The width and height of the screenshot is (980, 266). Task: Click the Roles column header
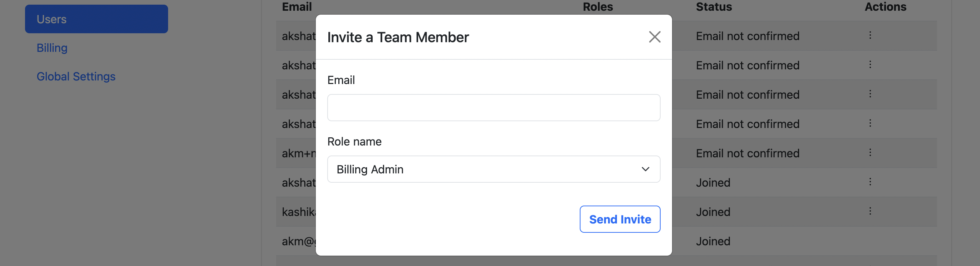598,7
